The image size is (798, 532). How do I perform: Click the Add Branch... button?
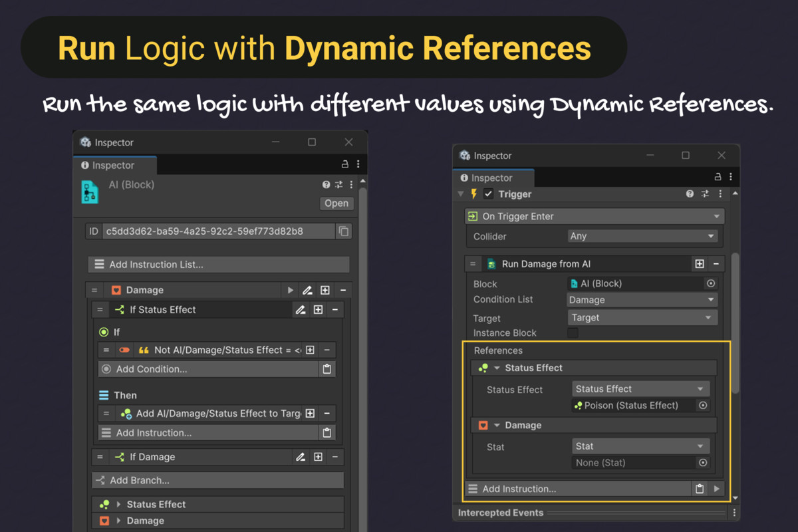[x=217, y=480]
